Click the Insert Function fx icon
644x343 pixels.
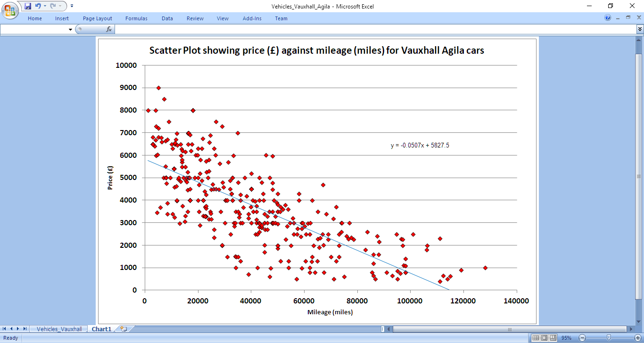click(109, 29)
